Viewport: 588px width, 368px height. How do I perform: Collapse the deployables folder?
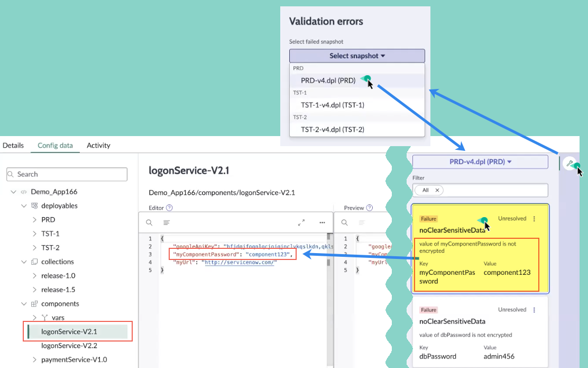[x=24, y=206]
